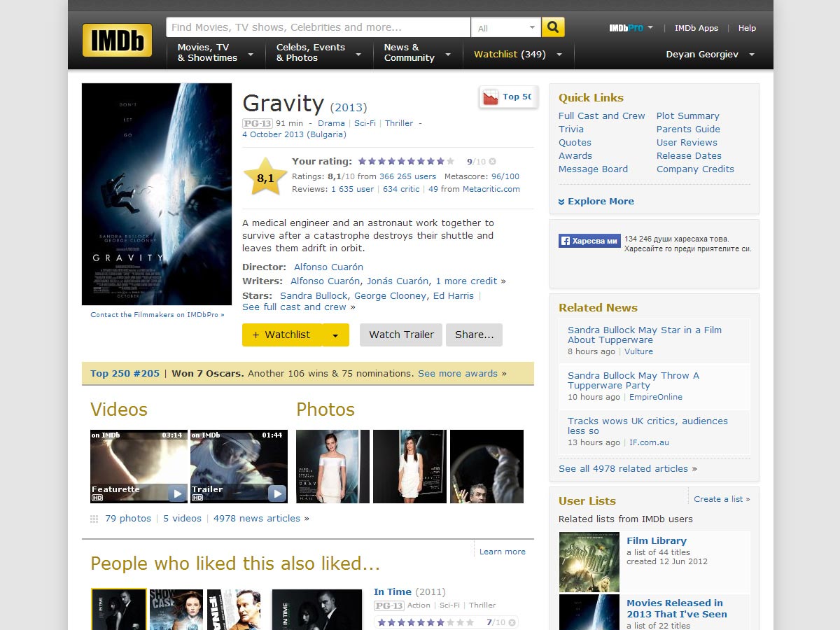The height and width of the screenshot is (630, 840).
Task: Clear the In Time rating x icon
Action: point(512,622)
